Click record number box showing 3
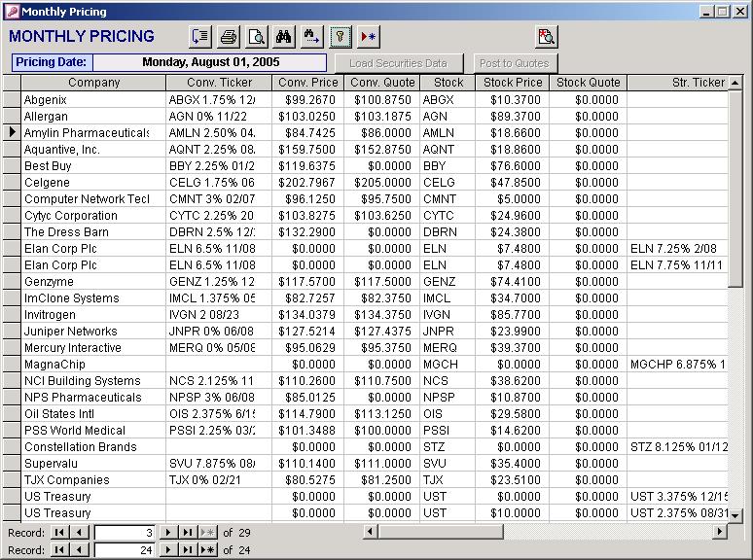 click(x=125, y=533)
